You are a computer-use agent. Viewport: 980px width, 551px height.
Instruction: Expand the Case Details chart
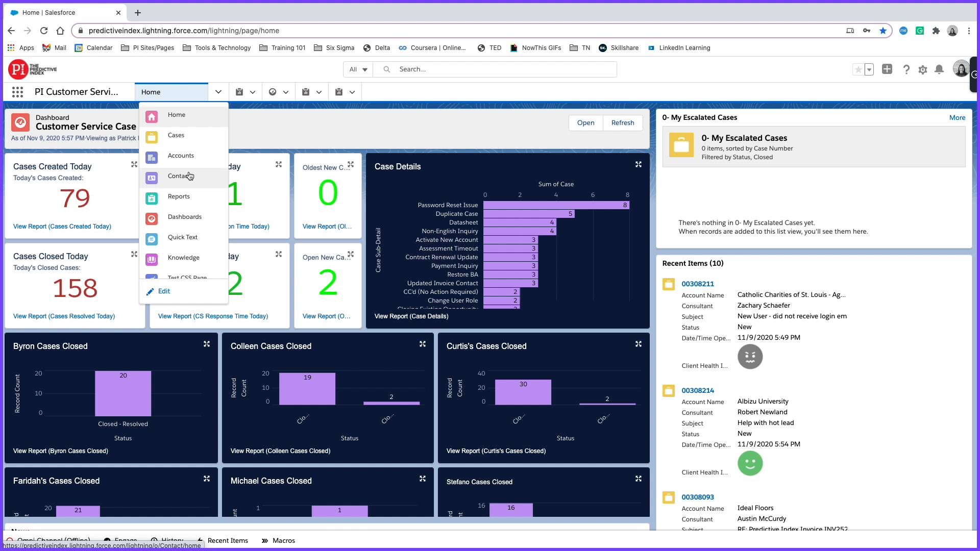[639, 165]
